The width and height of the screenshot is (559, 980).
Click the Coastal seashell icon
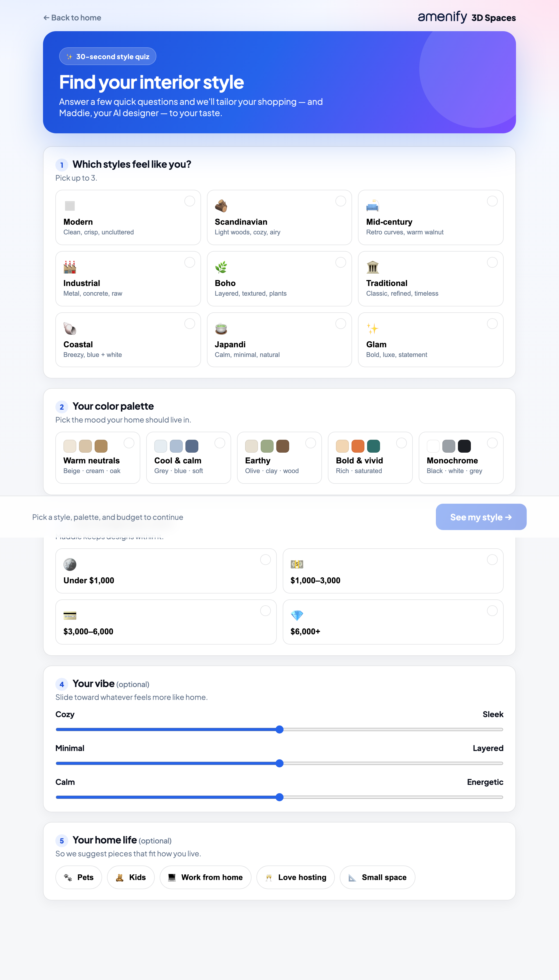[70, 328]
